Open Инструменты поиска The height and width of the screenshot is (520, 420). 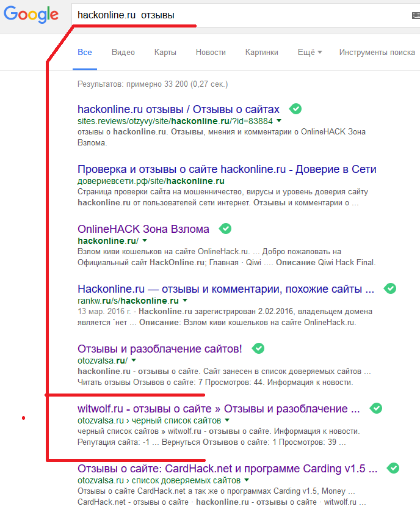pyautogui.click(x=377, y=52)
